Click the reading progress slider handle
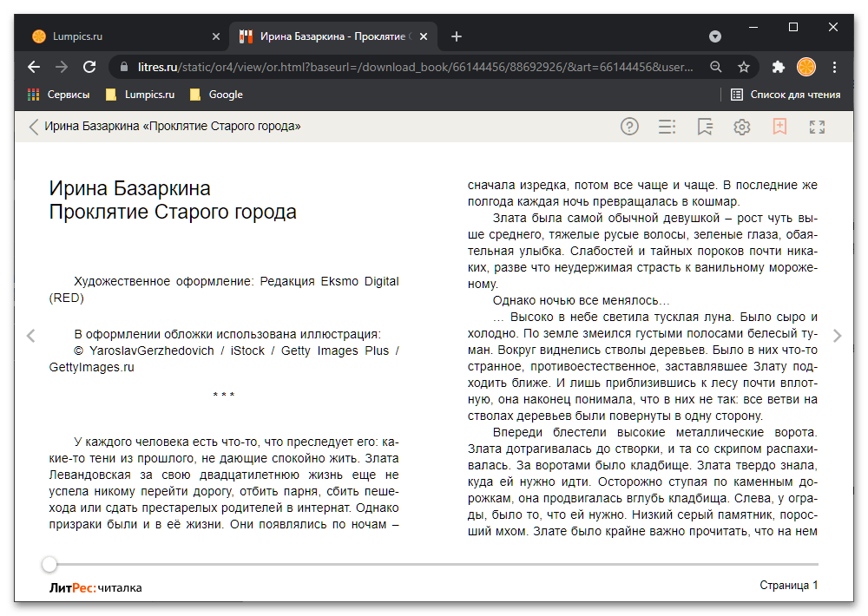 49,565
